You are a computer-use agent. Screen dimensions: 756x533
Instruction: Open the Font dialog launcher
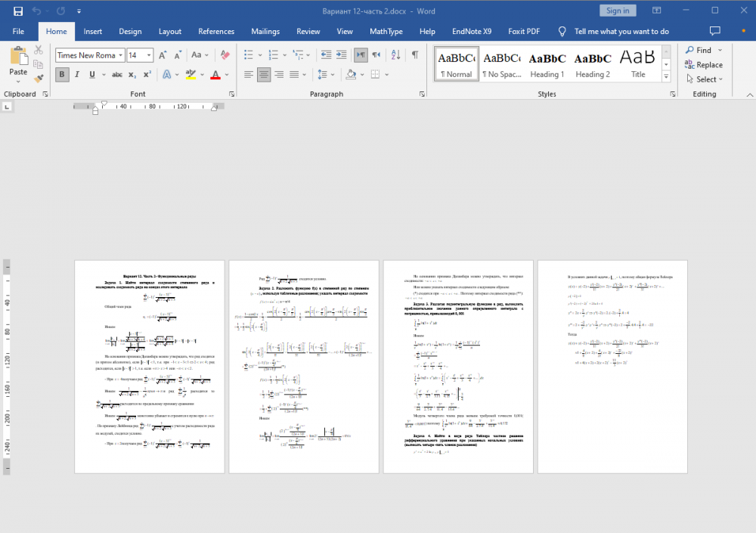[x=231, y=94]
